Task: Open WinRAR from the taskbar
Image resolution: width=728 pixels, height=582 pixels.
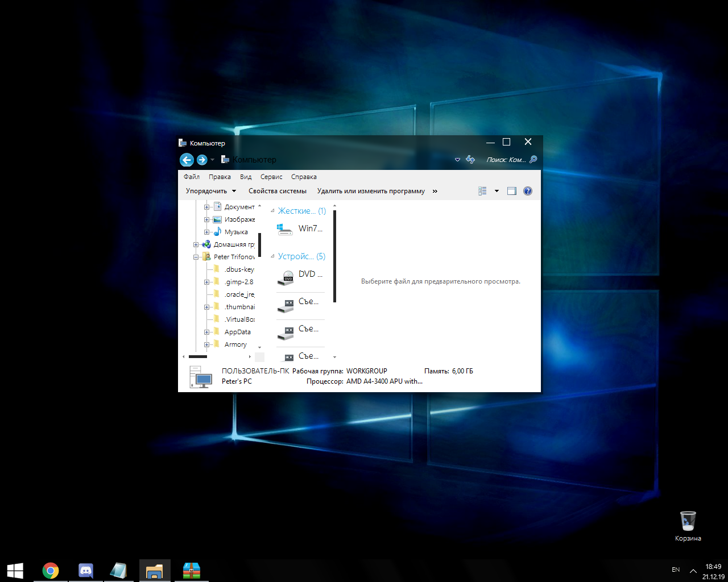Action: click(x=191, y=570)
